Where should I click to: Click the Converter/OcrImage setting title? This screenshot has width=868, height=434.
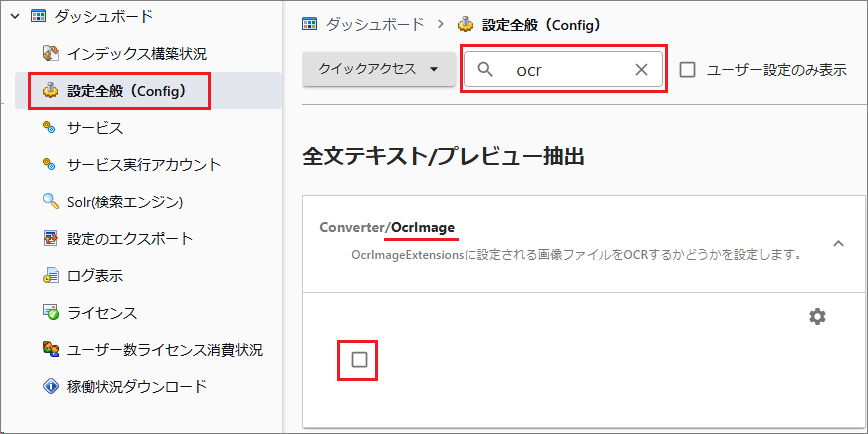(x=387, y=227)
